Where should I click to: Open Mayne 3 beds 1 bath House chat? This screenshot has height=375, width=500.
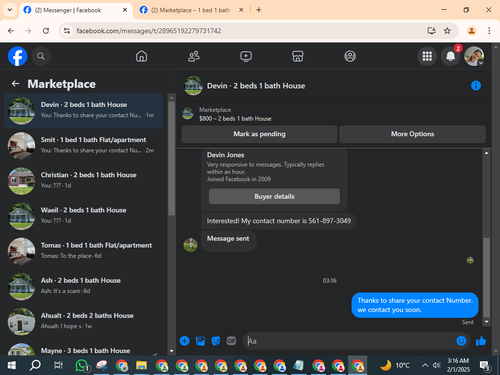[x=84, y=349]
